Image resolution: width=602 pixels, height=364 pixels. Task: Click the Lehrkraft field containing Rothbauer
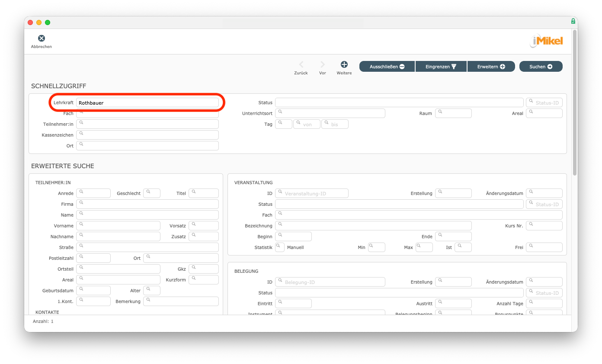(x=147, y=103)
